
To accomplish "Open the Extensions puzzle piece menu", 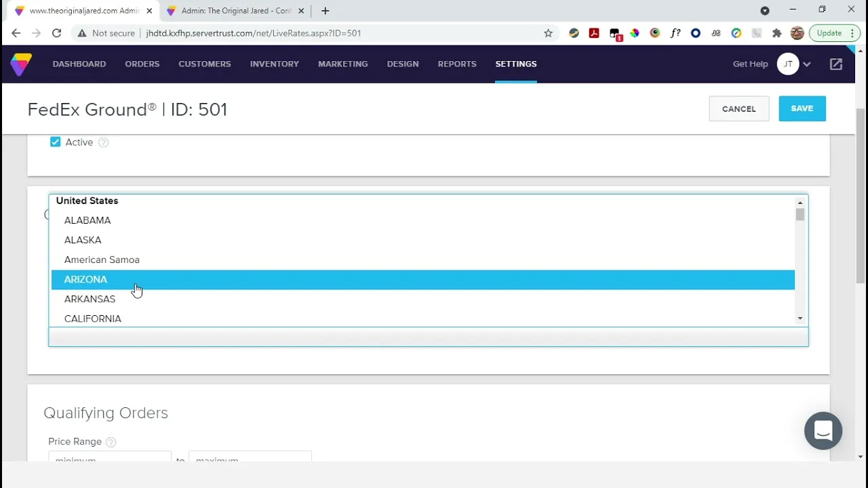I will [777, 33].
